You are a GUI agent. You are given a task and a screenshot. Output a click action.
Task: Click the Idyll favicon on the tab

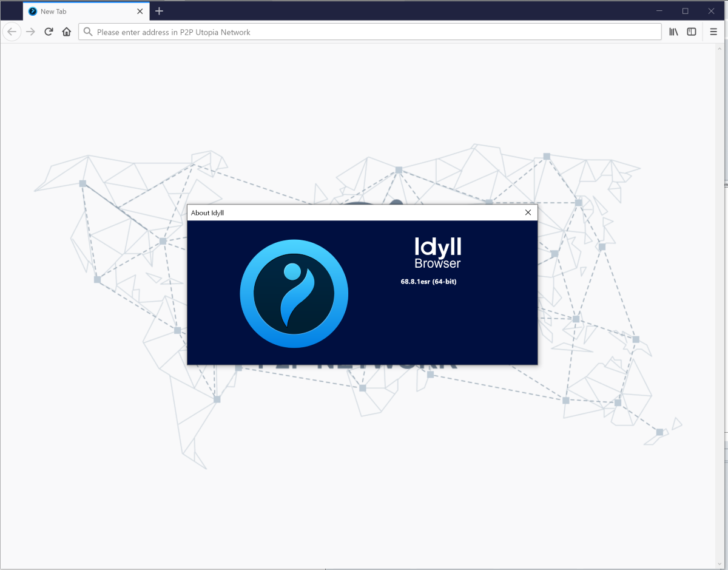33,12
